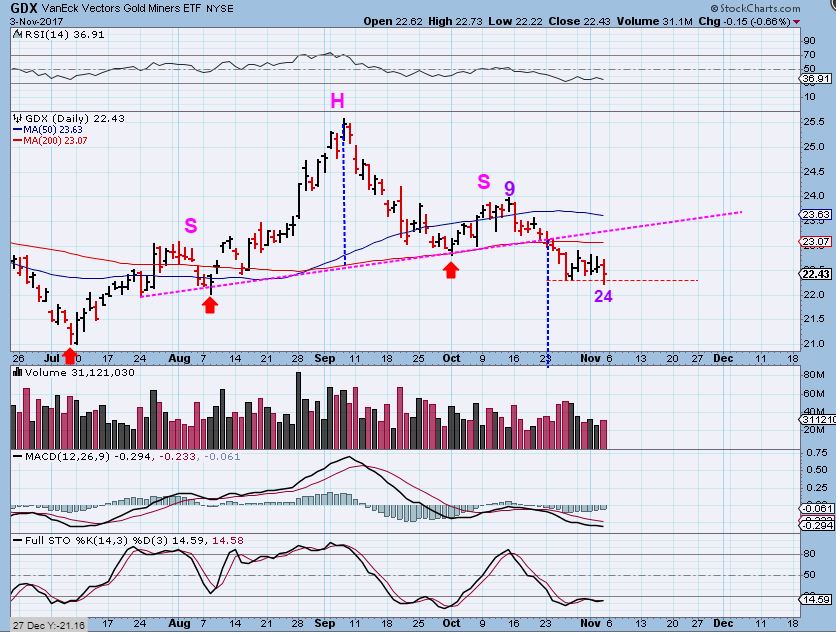Click the 22.43 last-price tag on right axis
This screenshot has height=633, width=836.
[816, 274]
